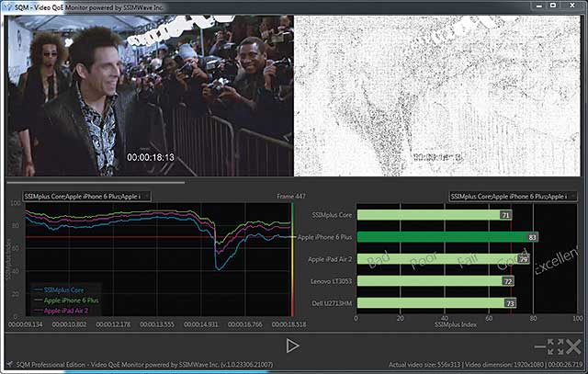Click the Lenovo LT3053 bar showing 72
Viewport: 588px width, 374px height.
click(435, 281)
